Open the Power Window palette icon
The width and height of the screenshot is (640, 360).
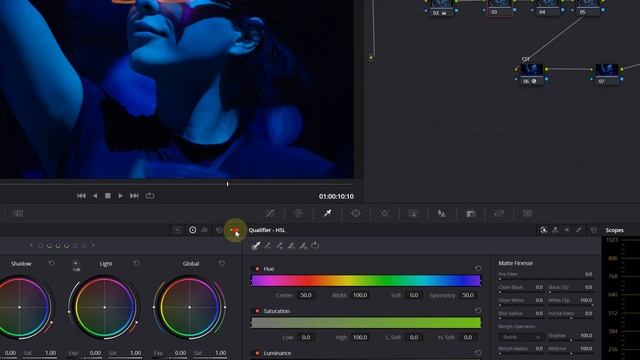coord(356,213)
